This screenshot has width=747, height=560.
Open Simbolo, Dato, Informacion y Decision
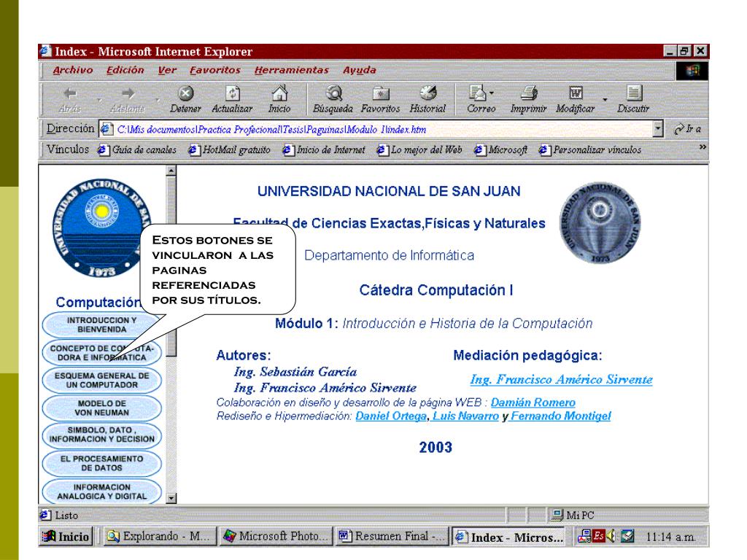tap(102, 435)
